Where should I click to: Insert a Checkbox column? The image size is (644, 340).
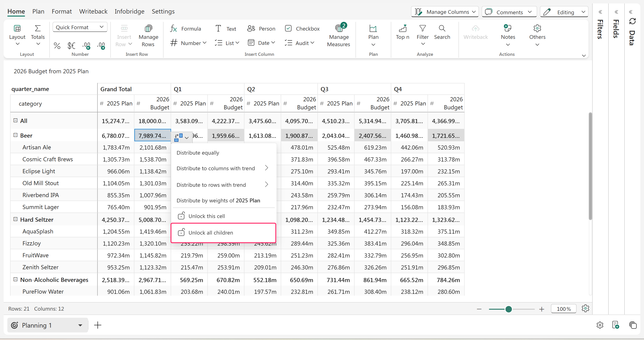click(x=302, y=28)
